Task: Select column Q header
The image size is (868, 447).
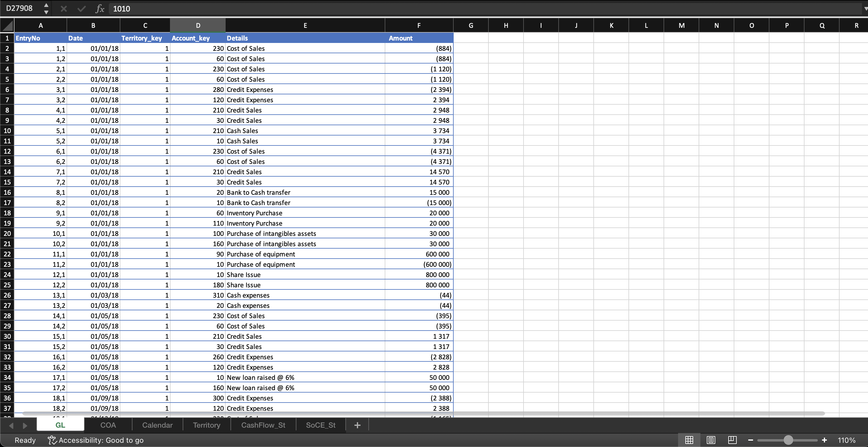Action: [x=822, y=26]
